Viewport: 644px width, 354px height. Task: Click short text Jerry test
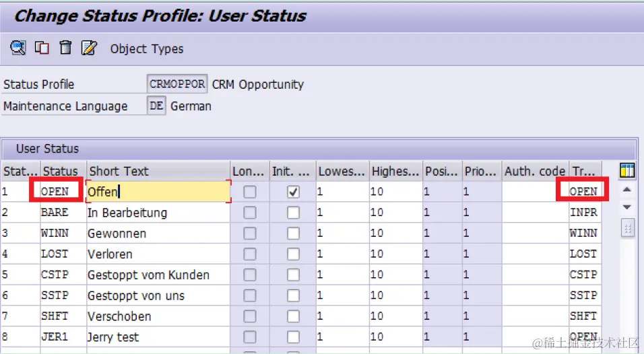[113, 337]
